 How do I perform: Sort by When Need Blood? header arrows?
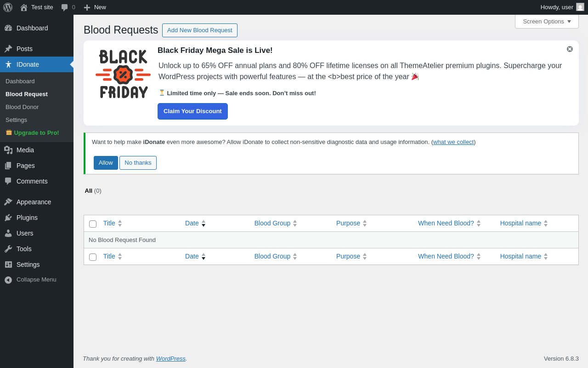[x=479, y=223]
